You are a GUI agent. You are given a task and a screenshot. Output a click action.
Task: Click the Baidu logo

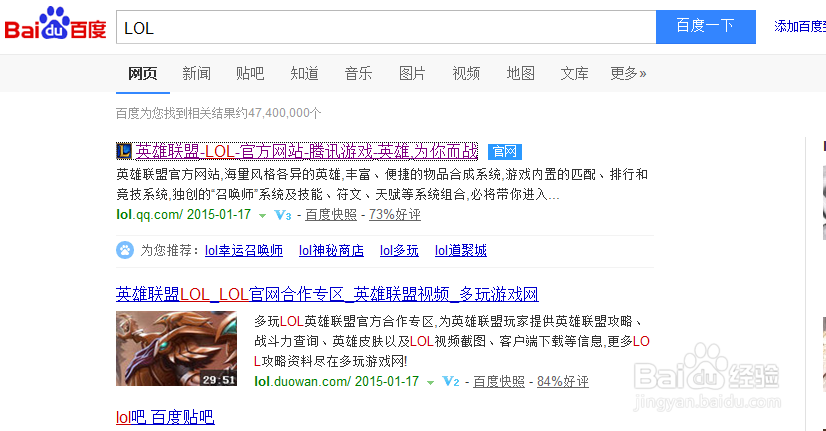coord(55,25)
